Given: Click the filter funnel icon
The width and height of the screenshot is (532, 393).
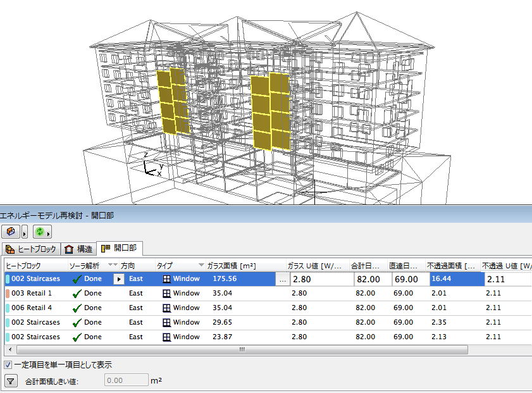Looking at the screenshot, I should 11,381.
